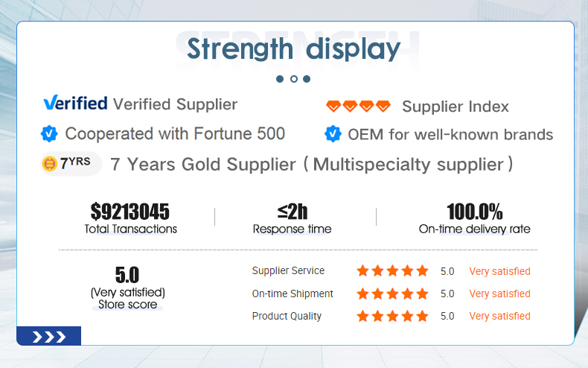588x368 pixels.
Task: Click the triple-chevron arrow button
Action: tap(48, 336)
